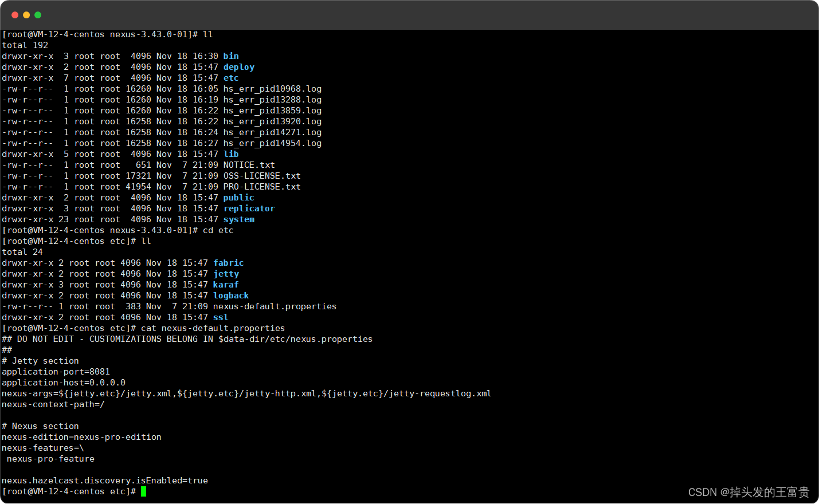The width and height of the screenshot is (819, 504).
Task: Click the 'deploy' directory entry
Action: point(239,67)
